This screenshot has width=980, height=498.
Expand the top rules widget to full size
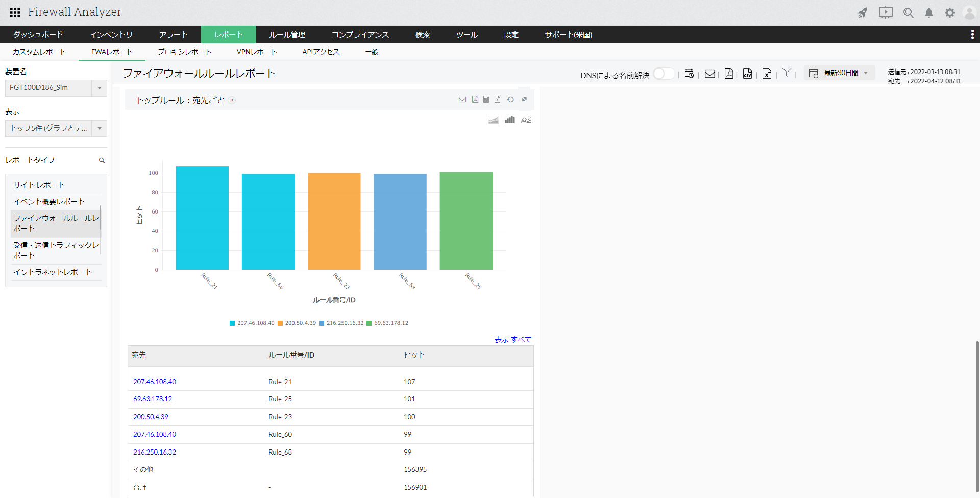[x=524, y=100]
